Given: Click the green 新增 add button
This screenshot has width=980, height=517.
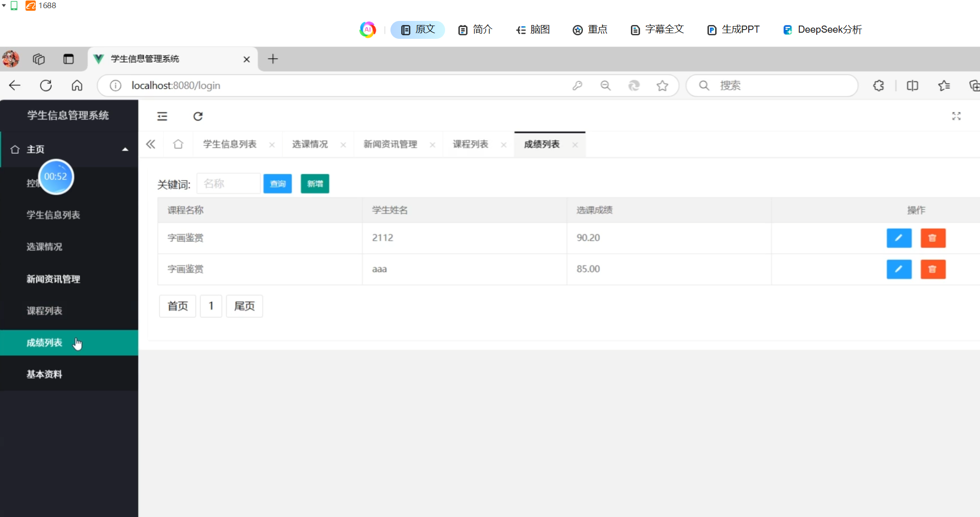Looking at the screenshot, I should click(x=315, y=184).
